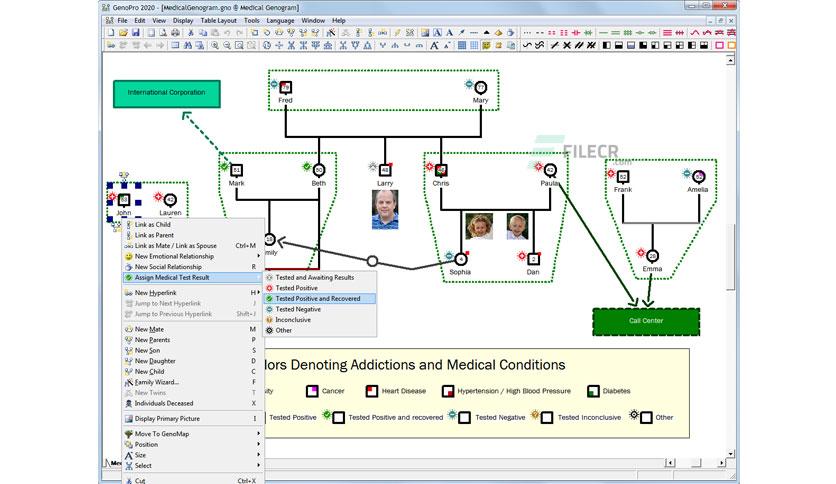The width and height of the screenshot is (836, 484).
Task: Expand the Select submenu
Action: point(192,466)
